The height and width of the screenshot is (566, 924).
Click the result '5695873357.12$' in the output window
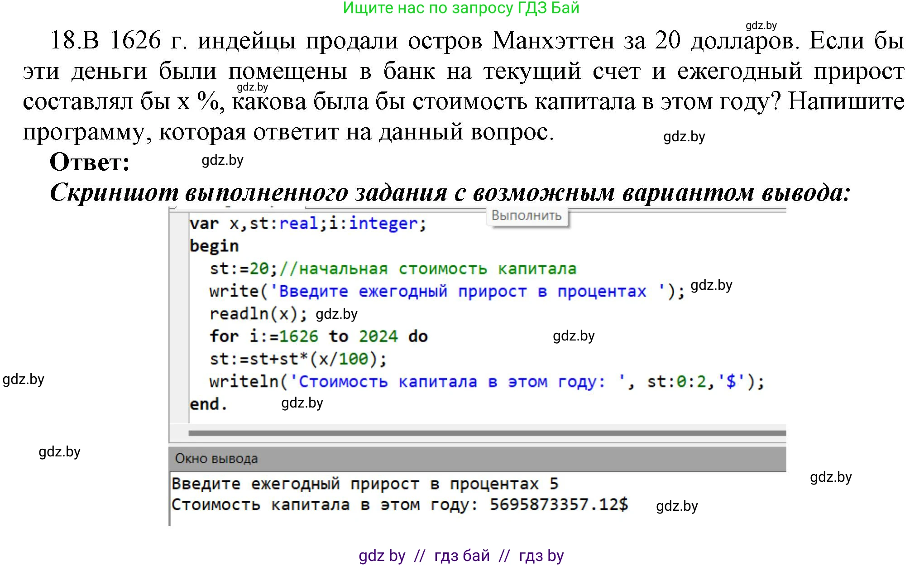(560, 505)
